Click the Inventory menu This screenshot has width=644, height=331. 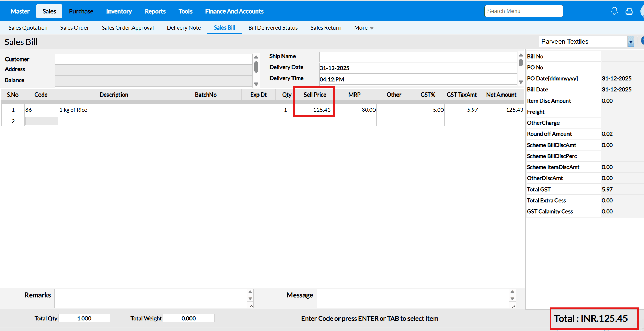click(x=119, y=11)
